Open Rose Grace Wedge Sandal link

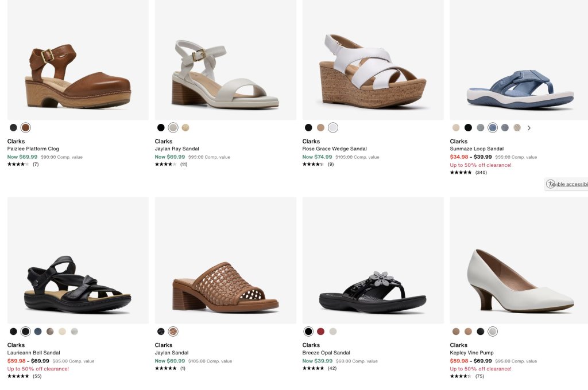click(335, 149)
